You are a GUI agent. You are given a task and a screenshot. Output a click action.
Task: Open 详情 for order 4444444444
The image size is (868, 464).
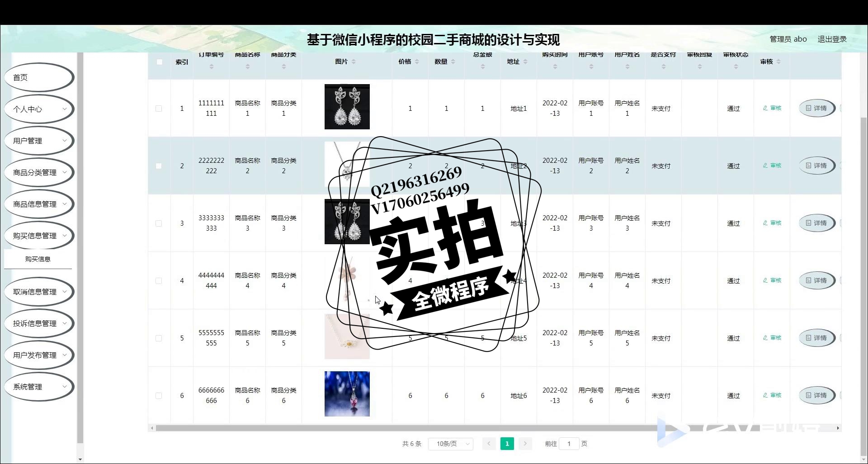(817, 280)
